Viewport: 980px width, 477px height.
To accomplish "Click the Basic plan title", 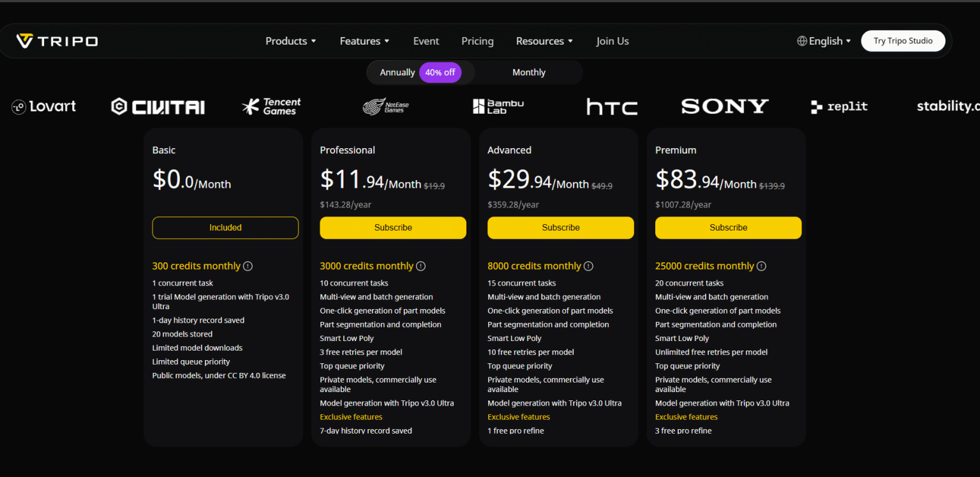I will point(164,150).
